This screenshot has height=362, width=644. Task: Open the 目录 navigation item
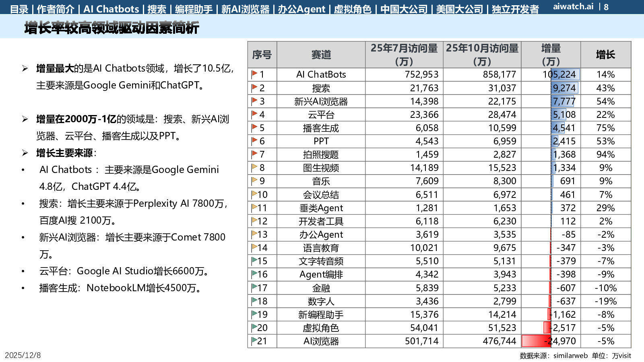(x=19, y=9)
